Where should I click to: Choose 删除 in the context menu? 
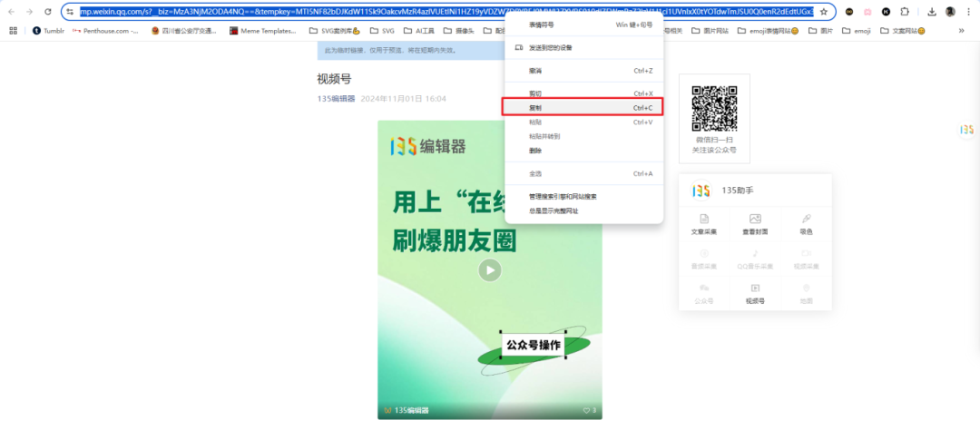583,151
